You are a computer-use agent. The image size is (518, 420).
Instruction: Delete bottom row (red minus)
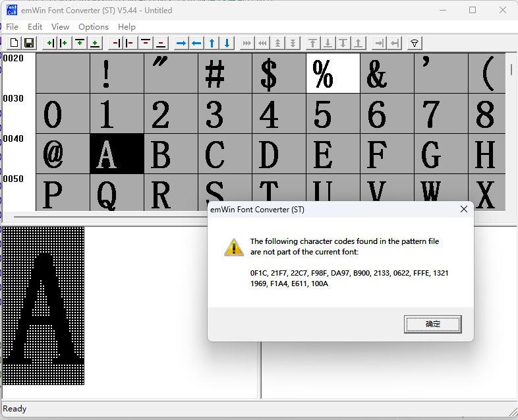point(161,43)
